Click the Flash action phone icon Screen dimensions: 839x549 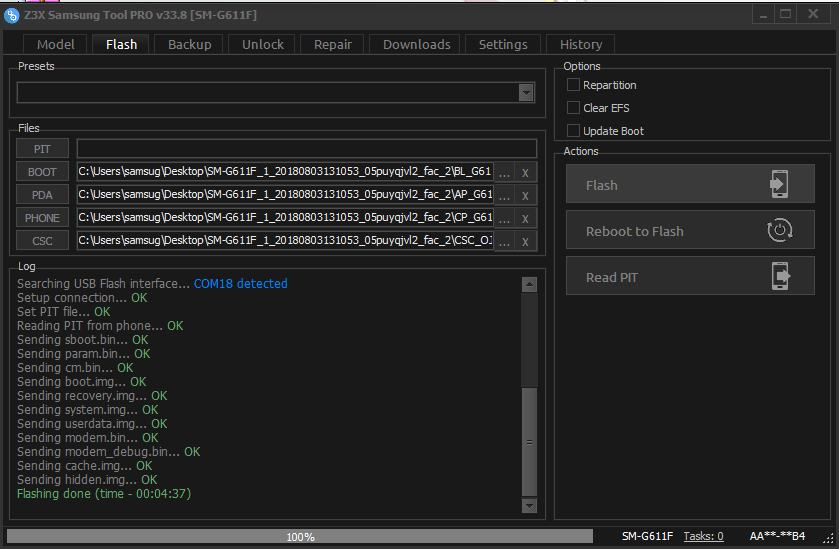(x=779, y=184)
